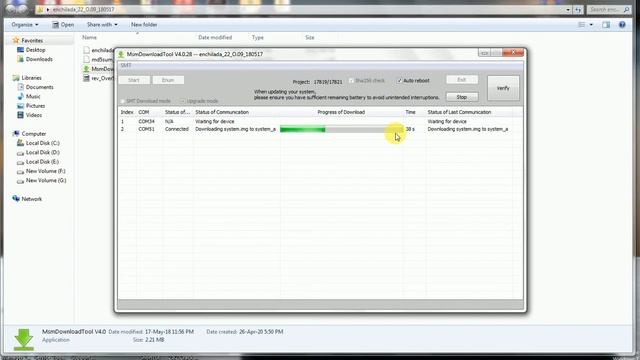Select Favorites in navigation pane

(x=32, y=40)
